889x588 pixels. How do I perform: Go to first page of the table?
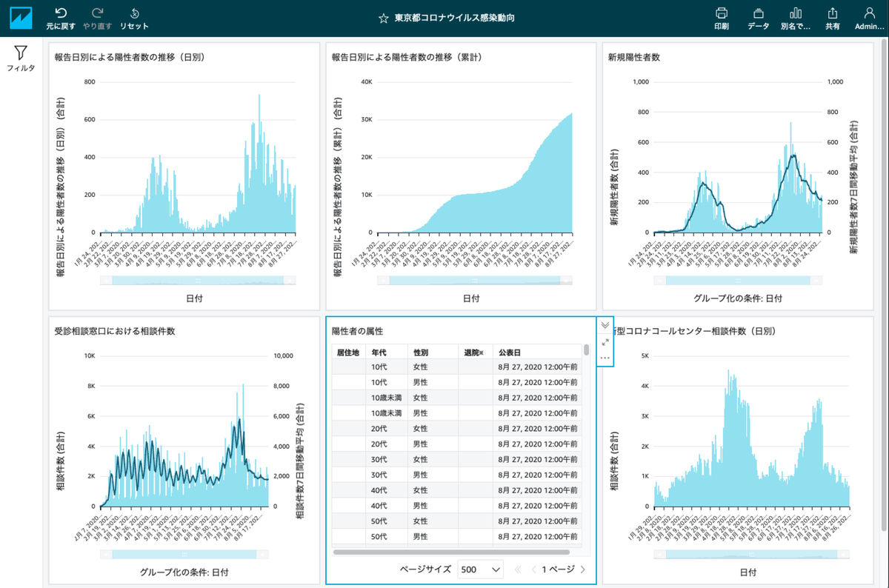[x=518, y=569]
